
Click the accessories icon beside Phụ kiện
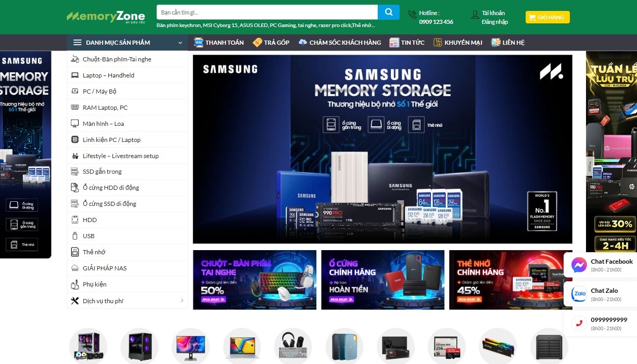[x=75, y=284]
